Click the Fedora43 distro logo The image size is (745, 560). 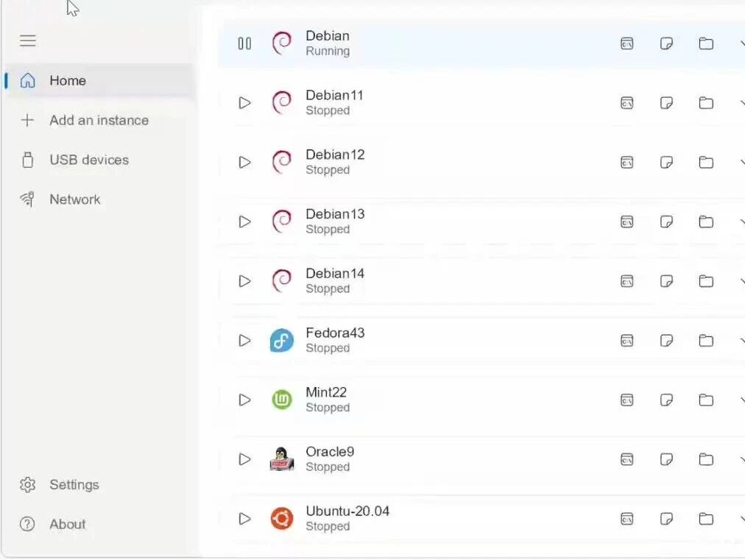click(x=282, y=341)
